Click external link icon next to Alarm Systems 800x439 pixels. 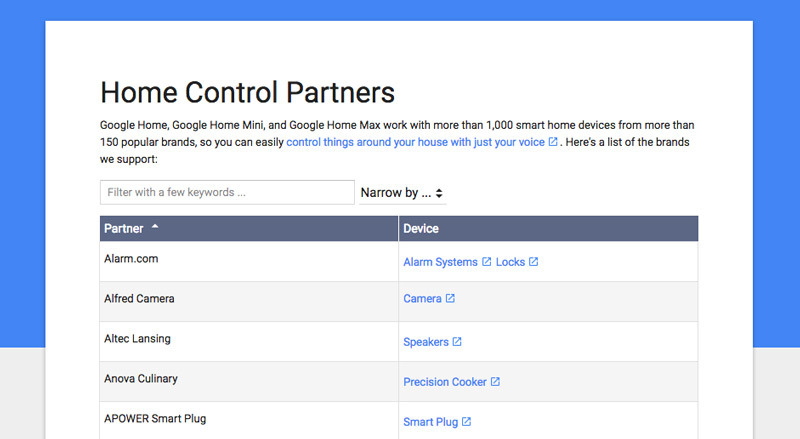(x=487, y=262)
